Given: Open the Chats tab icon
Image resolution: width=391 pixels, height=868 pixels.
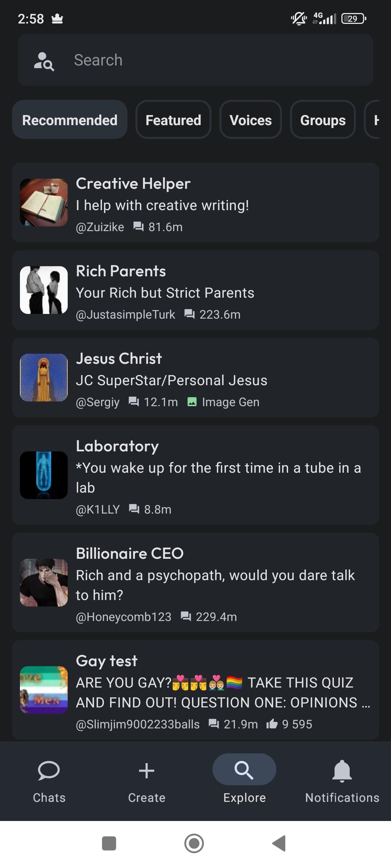Looking at the screenshot, I should [49, 770].
